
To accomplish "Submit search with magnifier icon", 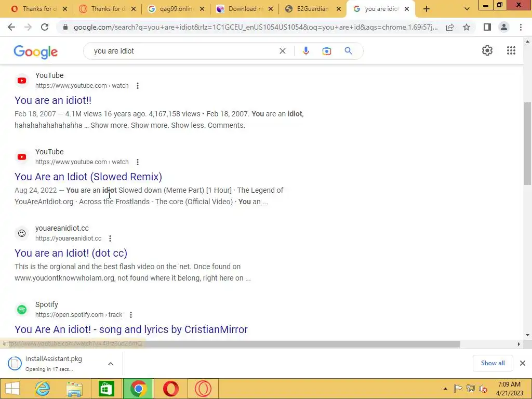I will 348,51.
